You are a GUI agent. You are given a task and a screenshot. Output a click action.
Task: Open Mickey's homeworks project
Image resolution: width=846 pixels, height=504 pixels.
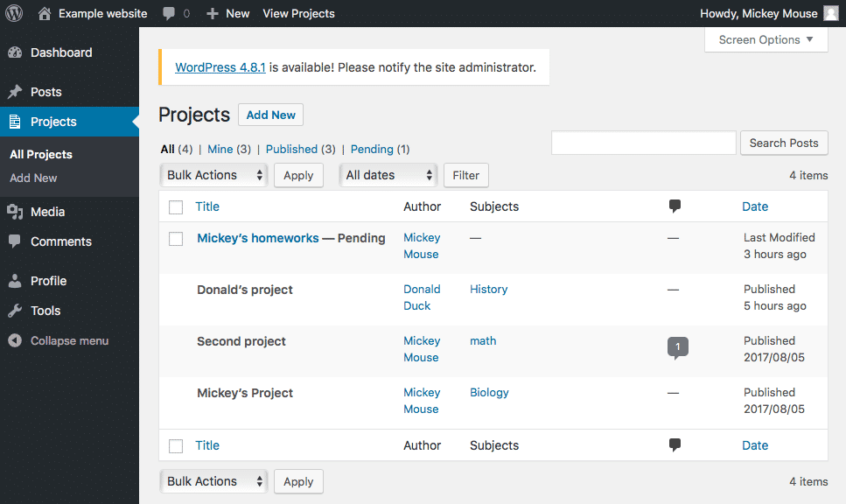258,238
